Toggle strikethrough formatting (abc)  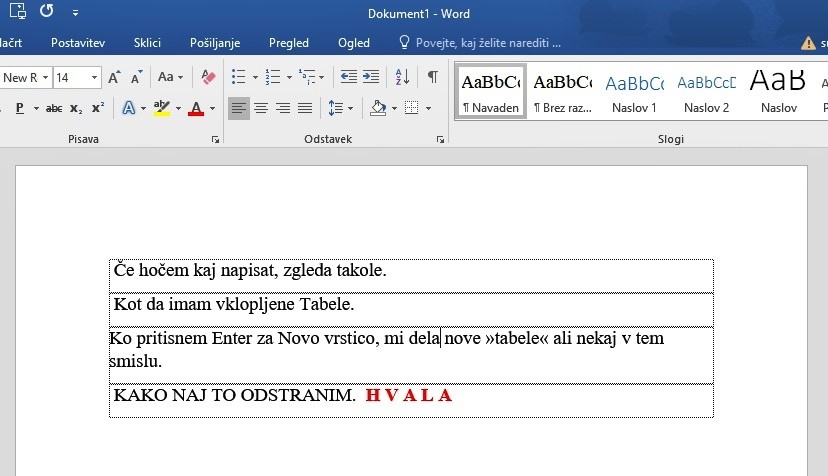point(54,108)
